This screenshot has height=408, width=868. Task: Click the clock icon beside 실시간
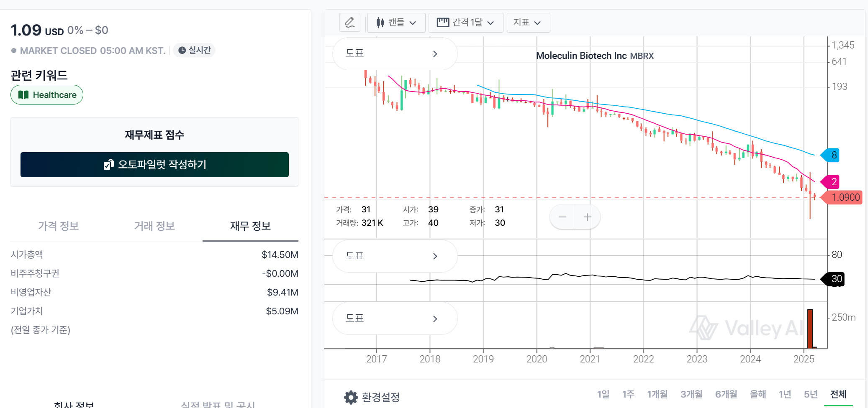click(x=182, y=50)
